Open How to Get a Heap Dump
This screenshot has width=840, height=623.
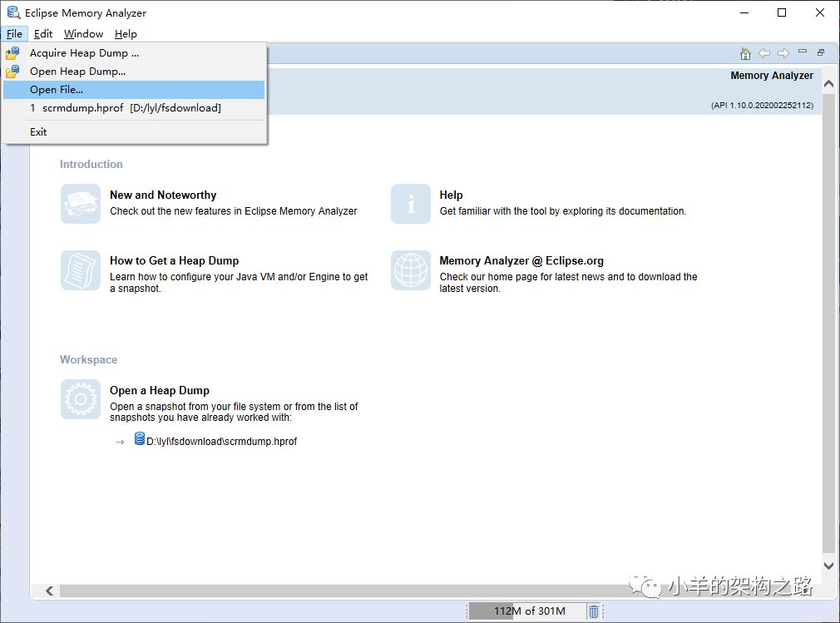pyautogui.click(x=174, y=261)
